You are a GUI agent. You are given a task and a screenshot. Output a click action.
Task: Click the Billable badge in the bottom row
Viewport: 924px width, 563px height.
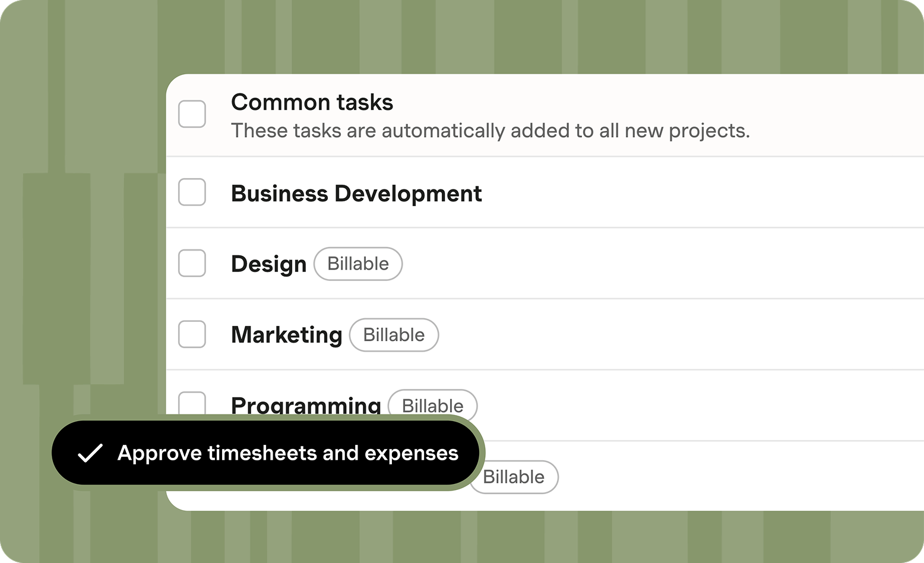click(514, 477)
